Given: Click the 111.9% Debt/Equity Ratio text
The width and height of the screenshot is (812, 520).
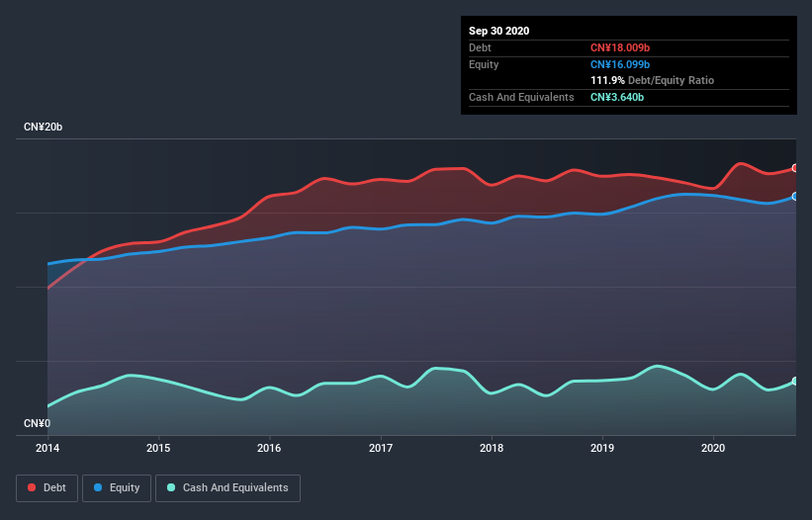Looking at the screenshot, I should 652,81.
